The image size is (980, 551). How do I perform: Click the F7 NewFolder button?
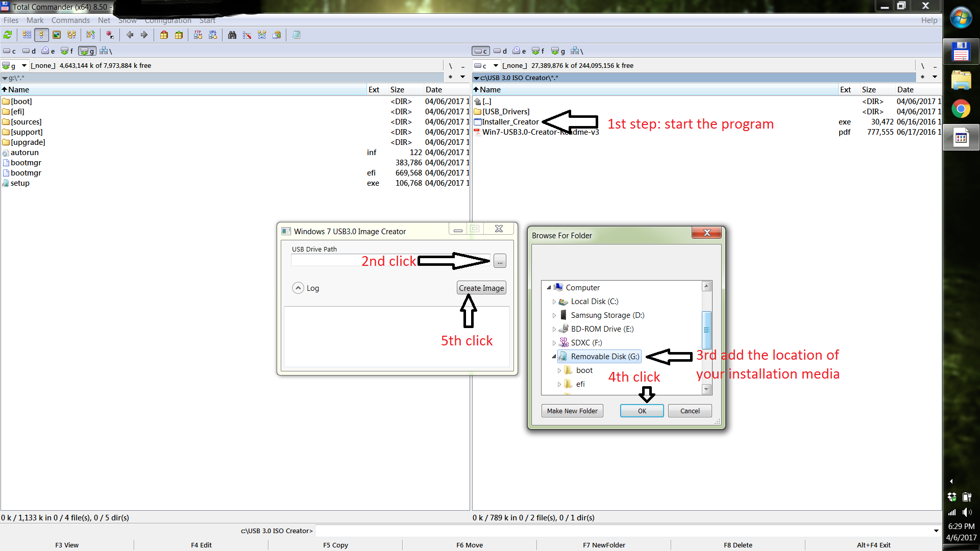tap(604, 545)
